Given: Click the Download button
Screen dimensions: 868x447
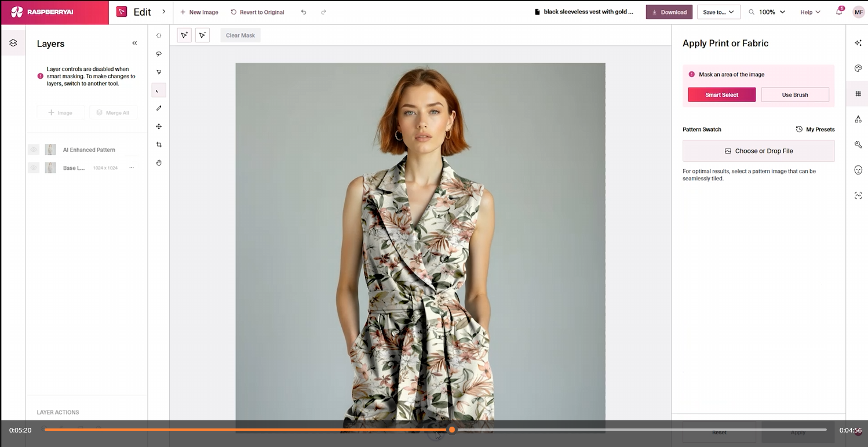Looking at the screenshot, I should (669, 12).
